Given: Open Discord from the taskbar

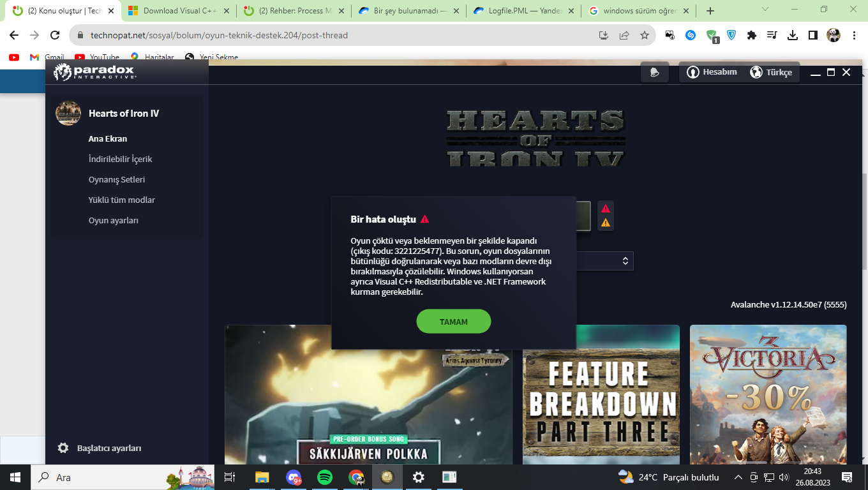Looking at the screenshot, I should coord(294,477).
